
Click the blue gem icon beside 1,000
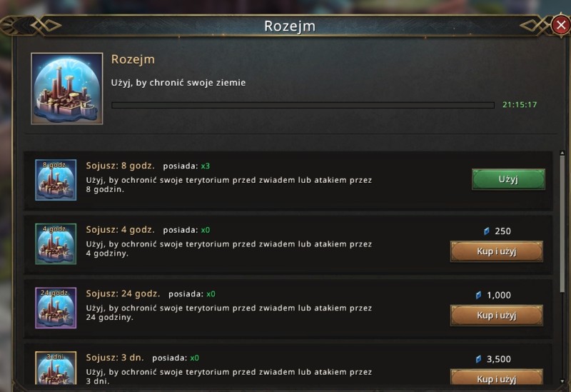pyautogui.click(x=478, y=295)
